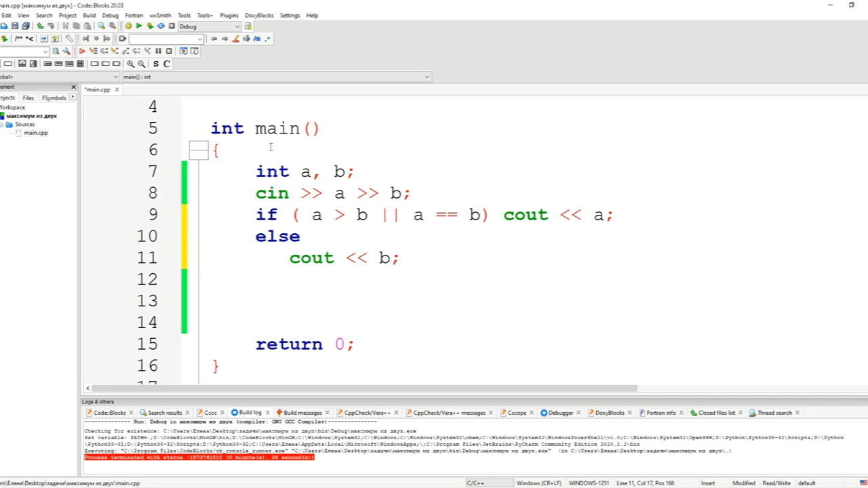The height and width of the screenshot is (488, 868).
Task: Open the main() : int function dropdown
Action: [276, 77]
